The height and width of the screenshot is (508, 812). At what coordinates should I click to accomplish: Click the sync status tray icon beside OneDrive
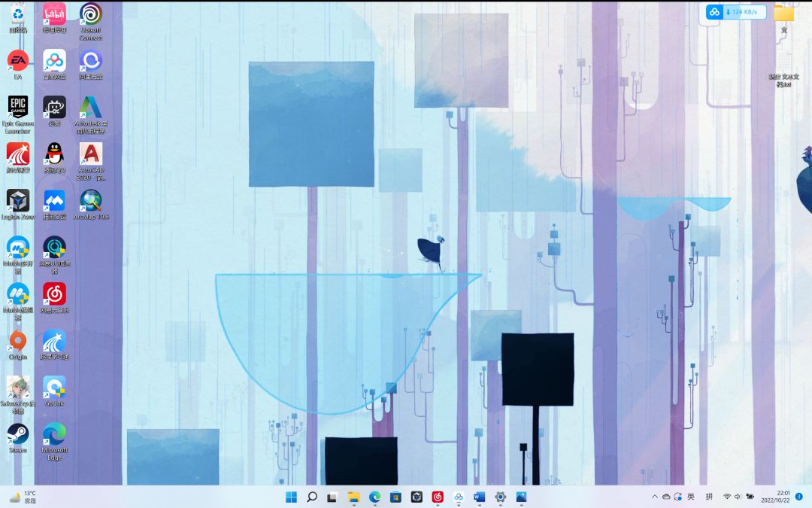(x=678, y=497)
